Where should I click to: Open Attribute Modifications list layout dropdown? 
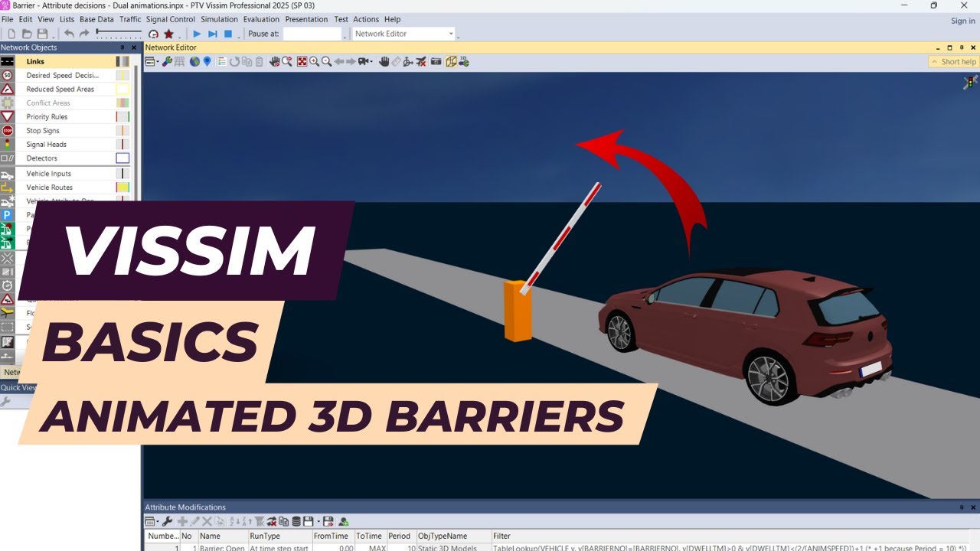151,521
